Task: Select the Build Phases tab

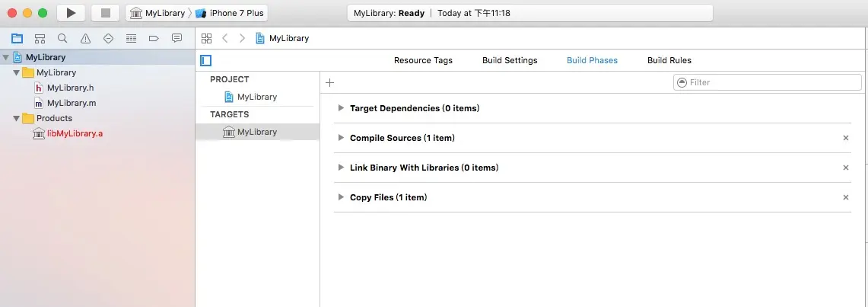Action: click(592, 60)
